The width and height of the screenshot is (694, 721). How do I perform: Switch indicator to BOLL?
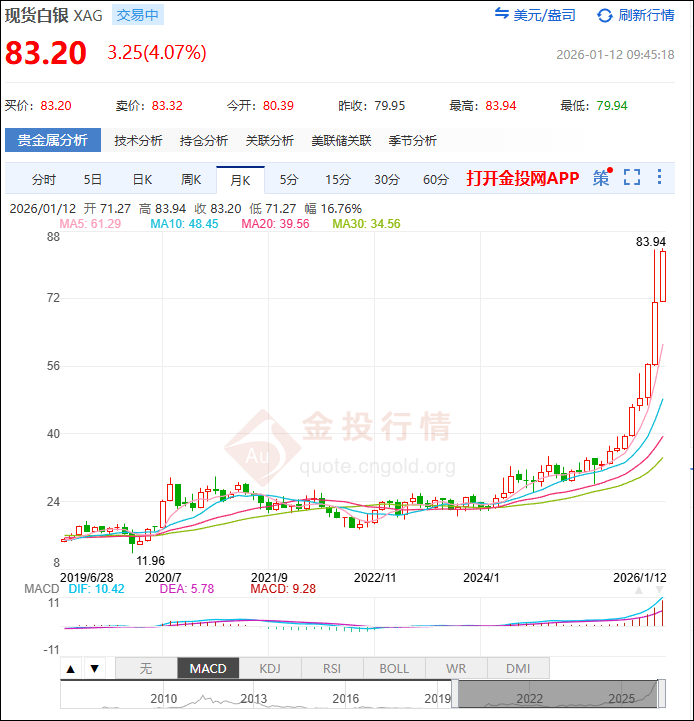tap(394, 668)
